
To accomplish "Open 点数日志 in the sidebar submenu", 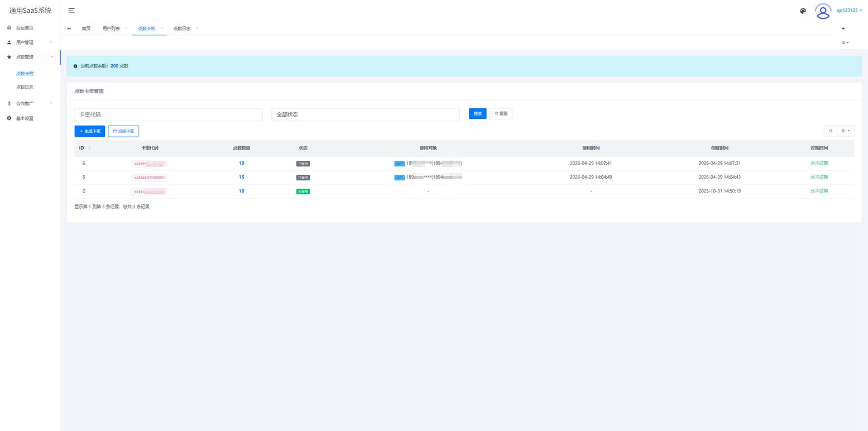I will click(25, 87).
